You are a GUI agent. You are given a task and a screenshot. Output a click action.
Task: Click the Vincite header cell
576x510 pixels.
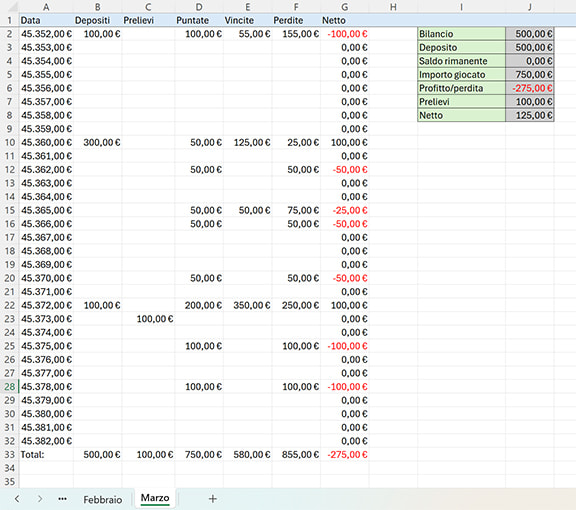coord(248,20)
